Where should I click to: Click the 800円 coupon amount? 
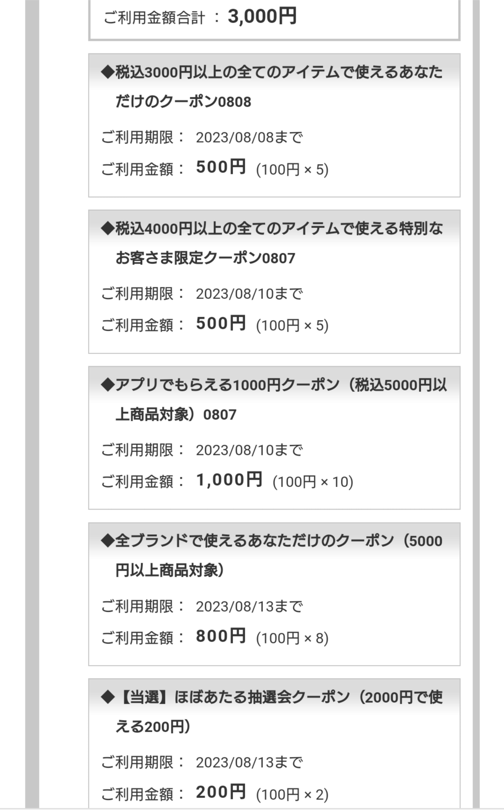click(x=220, y=636)
